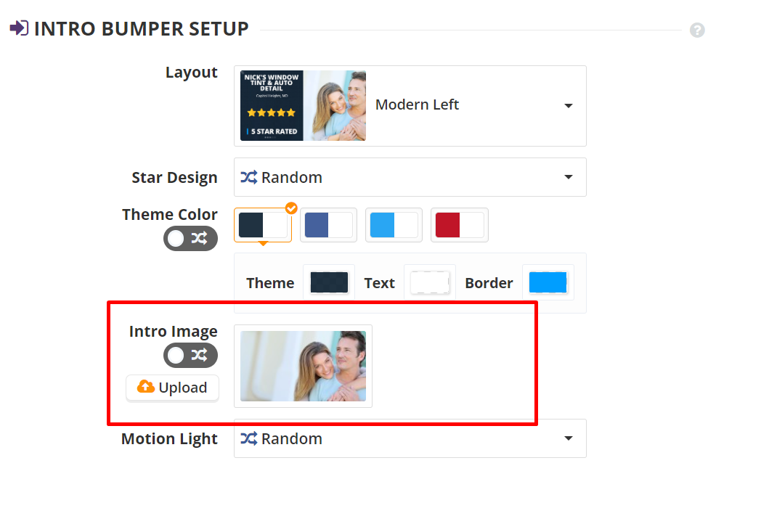Select the royal blue theme color preset
Viewport: 769px width, 532px height.
(328, 225)
